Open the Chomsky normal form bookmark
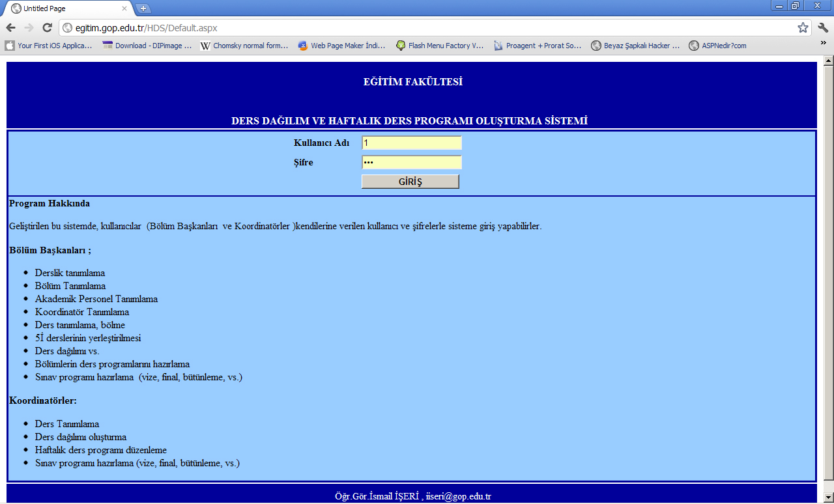Image resolution: width=834 pixels, height=504 pixels. [x=244, y=46]
